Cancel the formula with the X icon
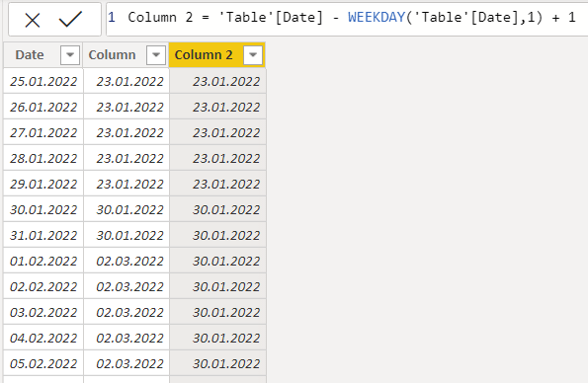The height and width of the screenshot is (383, 588). (x=33, y=20)
